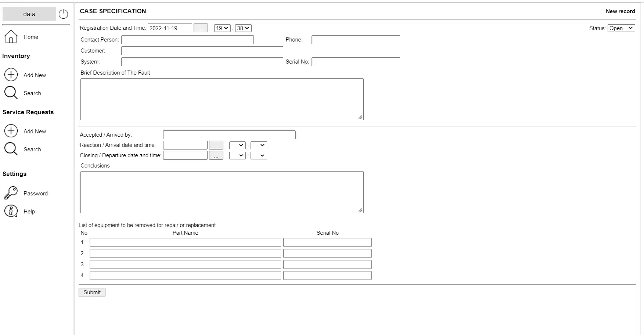
Task: Click inside the Conclusions textarea
Action: [222, 192]
